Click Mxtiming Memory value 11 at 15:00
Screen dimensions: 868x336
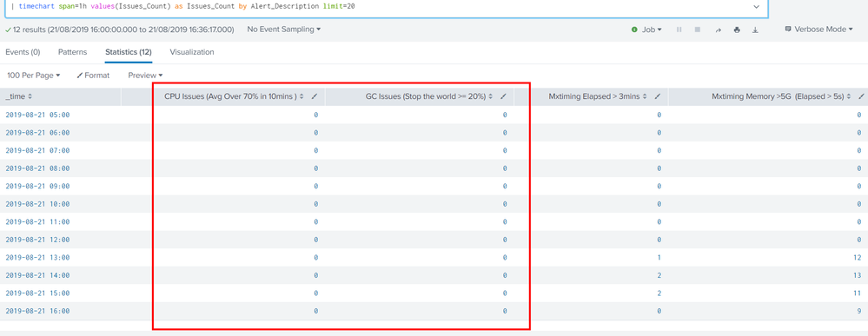click(x=858, y=293)
